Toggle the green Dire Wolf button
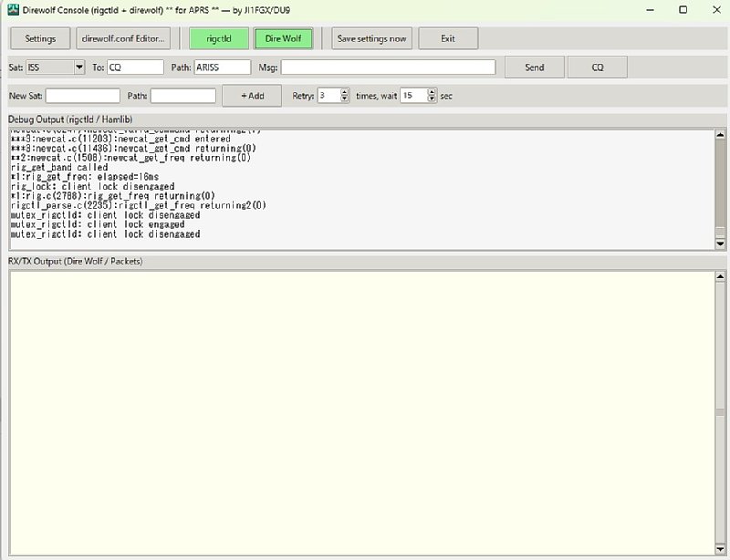Image resolution: width=730 pixels, height=560 pixels. 283,39
